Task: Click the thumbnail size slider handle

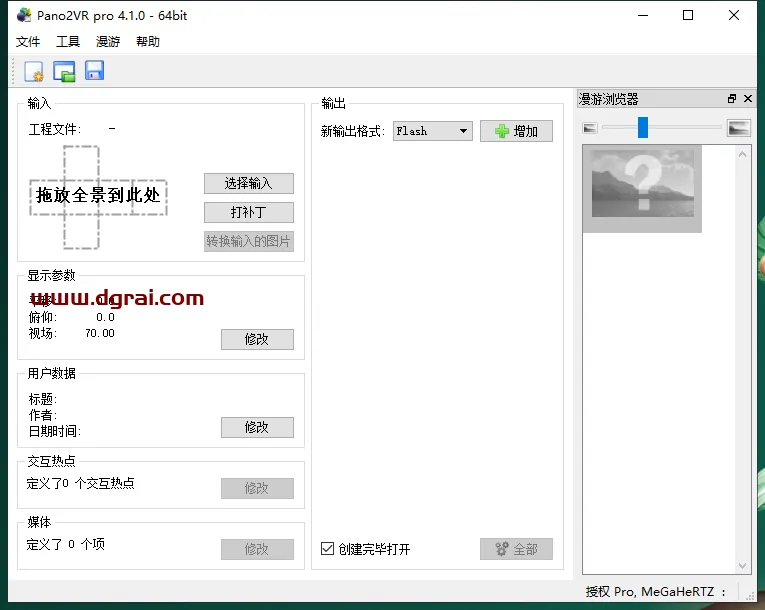Action: pyautogui.click(x=643, y=127)
